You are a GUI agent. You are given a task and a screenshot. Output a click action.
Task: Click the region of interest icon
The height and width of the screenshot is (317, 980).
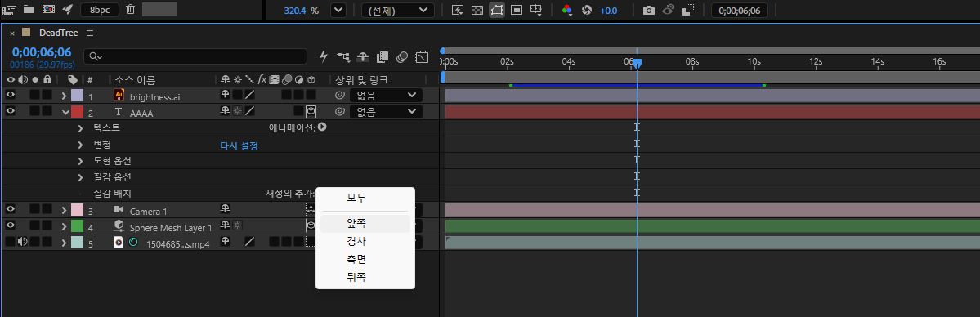pos(517,11)
